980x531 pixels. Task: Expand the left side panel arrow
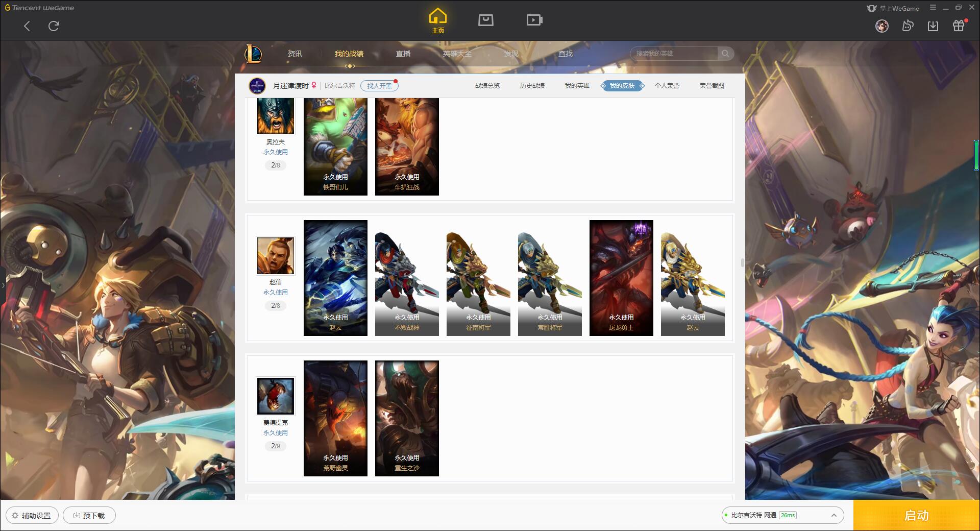tap(3, 285)
